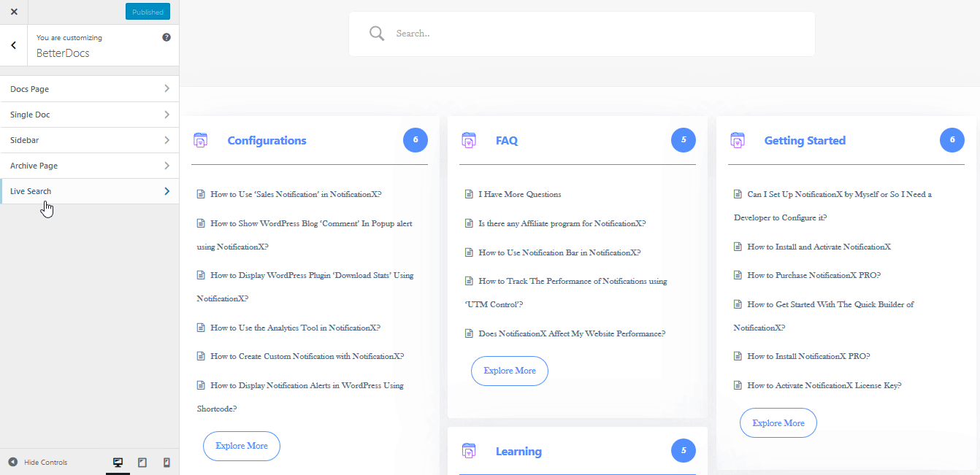This screenshot has width=980, height=475.
Task: Focus the docs Search input field
Action: [582, 34]
